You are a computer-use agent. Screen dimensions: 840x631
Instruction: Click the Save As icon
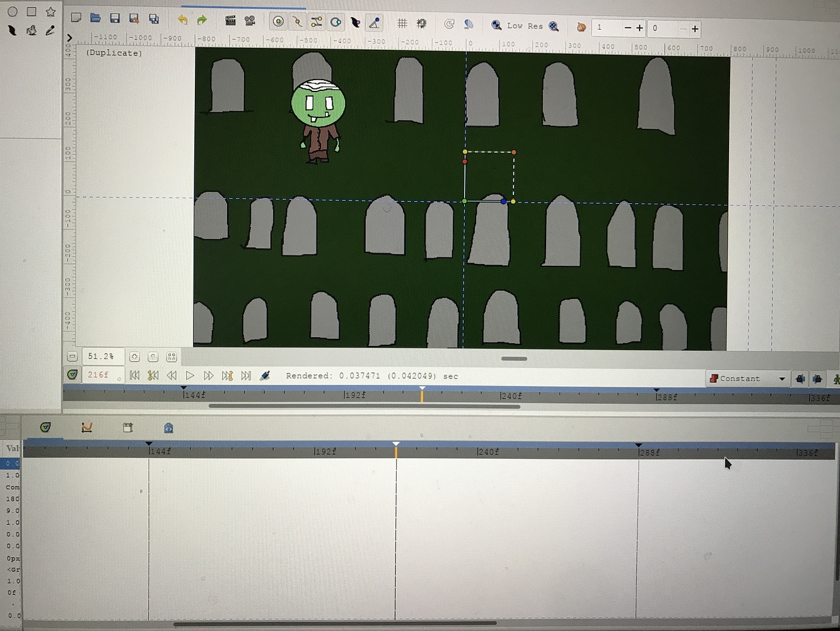(x=134, y=19)
